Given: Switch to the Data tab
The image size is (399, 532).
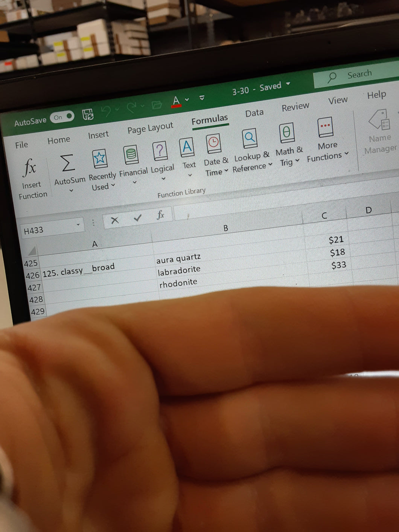Looking at the screenshot, I should pos(254,113).
